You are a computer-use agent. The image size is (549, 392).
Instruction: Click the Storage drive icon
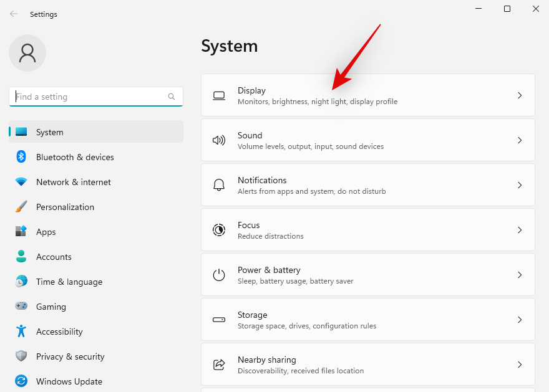(219, 319)
